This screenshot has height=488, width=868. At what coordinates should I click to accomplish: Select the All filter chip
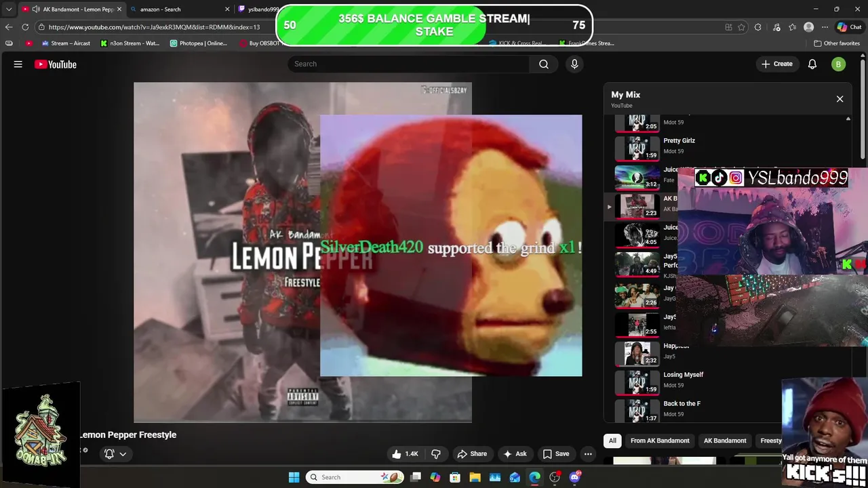[x=612, y=441]
